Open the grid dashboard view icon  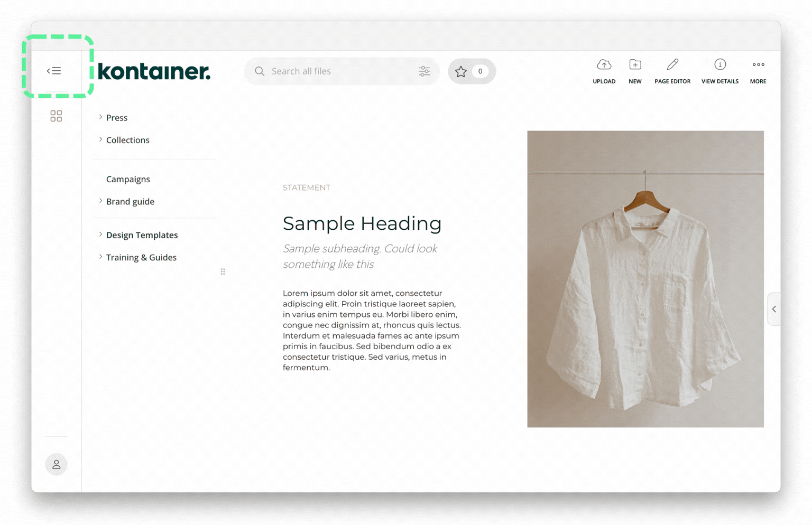[x=56, y=116]
